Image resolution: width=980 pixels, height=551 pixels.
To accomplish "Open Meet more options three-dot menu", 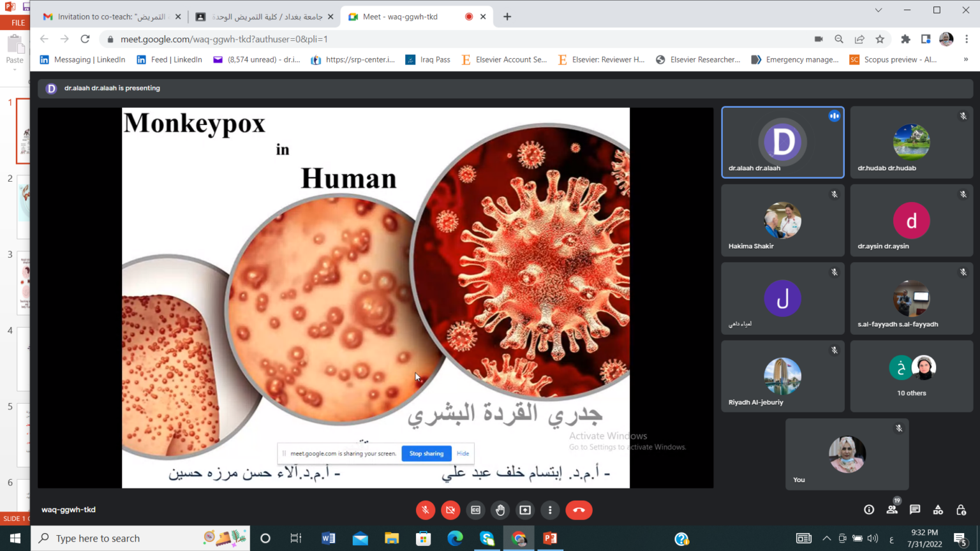I will 550,510.
